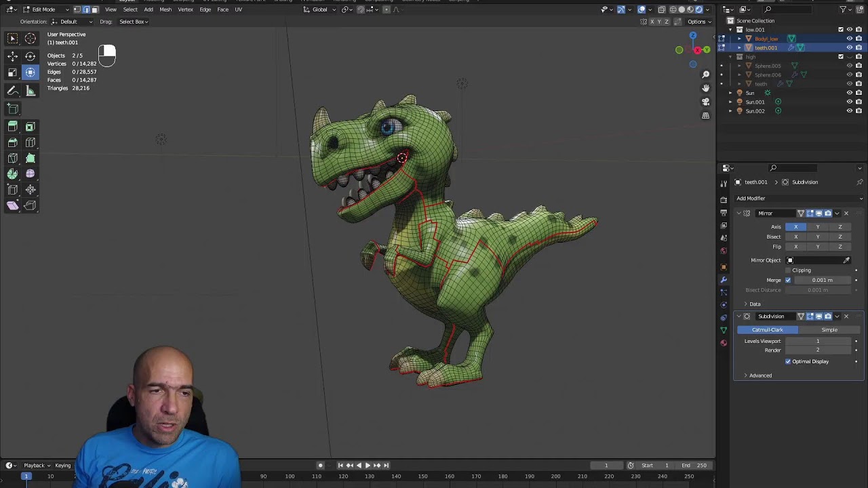
Task: Select the Annotate tool
Action: 12,91
